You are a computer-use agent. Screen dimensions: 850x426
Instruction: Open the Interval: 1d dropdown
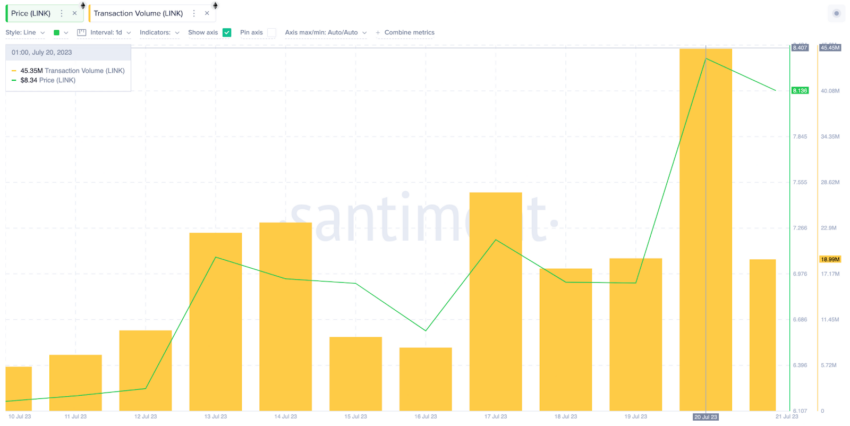coord(111,33)
